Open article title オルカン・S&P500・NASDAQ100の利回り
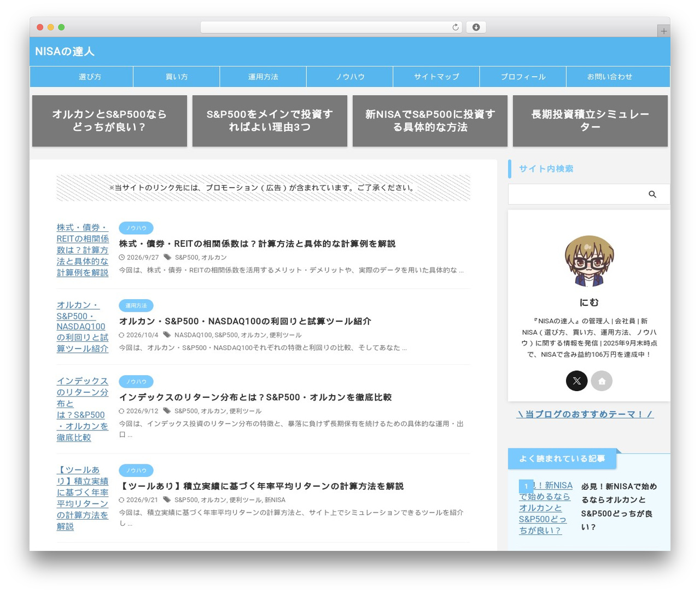The height and width of the screenshot is (593, 700). pos(245,321)
